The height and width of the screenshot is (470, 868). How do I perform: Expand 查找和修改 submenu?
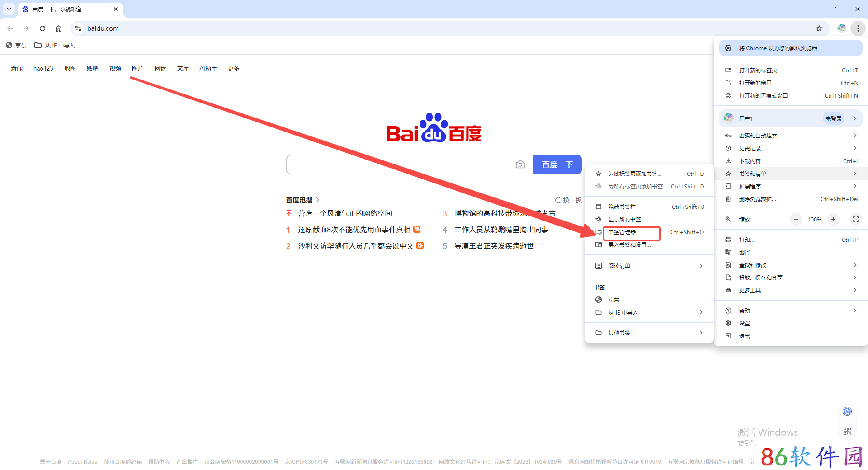click(791, 265)
